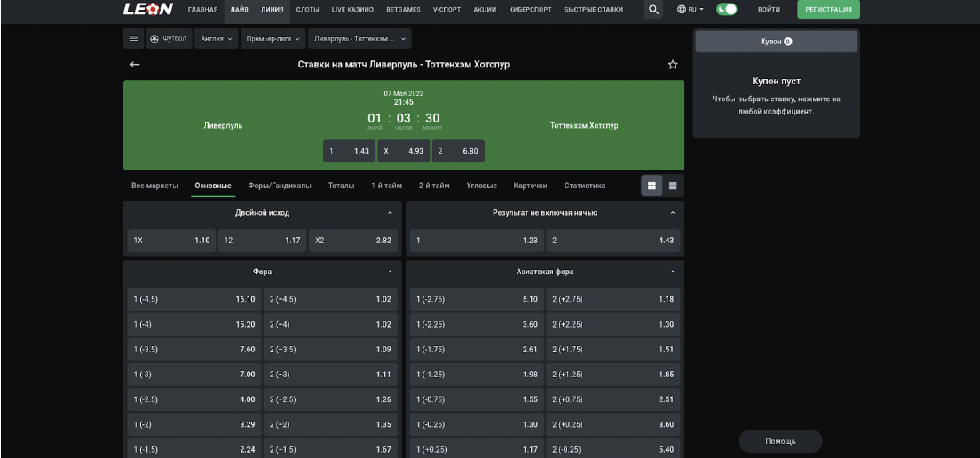Open the Лайв menu item
The image size is (980, 458).
[239, 10]
